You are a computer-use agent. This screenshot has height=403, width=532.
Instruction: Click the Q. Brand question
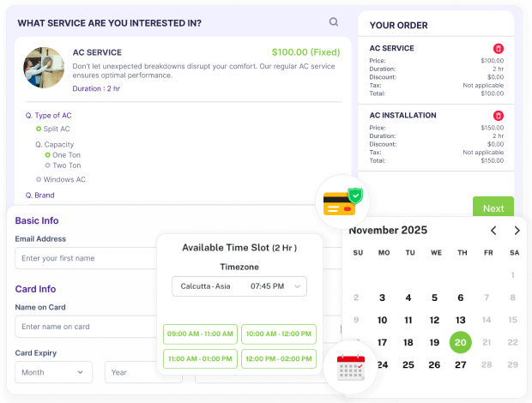(40, 195)
